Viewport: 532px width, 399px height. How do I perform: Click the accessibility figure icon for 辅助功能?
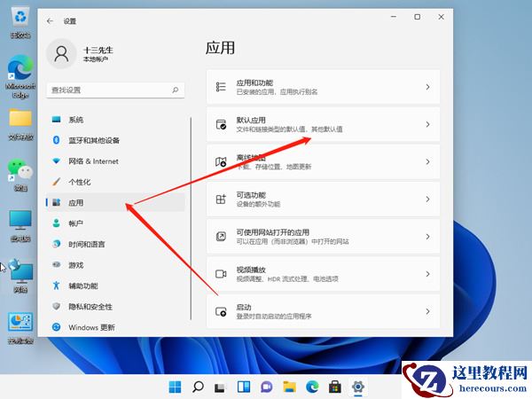[x=57, y=286]
